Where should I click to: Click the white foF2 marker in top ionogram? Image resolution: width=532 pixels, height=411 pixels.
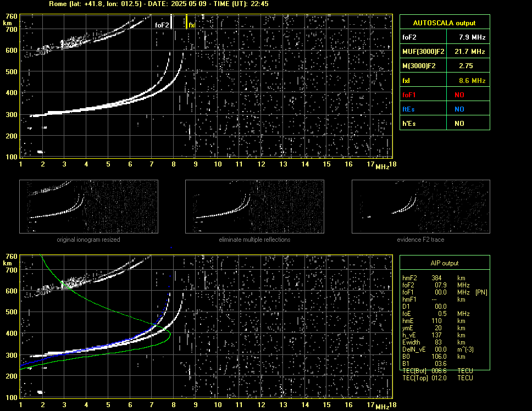(171, 21)
